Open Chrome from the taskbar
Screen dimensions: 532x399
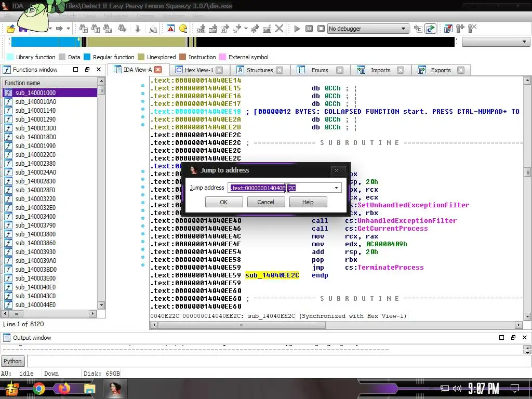coord(39,389)
